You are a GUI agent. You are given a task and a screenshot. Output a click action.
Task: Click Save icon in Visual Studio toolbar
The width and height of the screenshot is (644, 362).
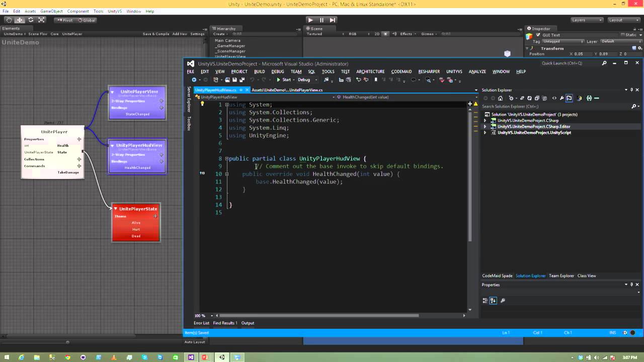pyautogui.click(x=234, y=80)
